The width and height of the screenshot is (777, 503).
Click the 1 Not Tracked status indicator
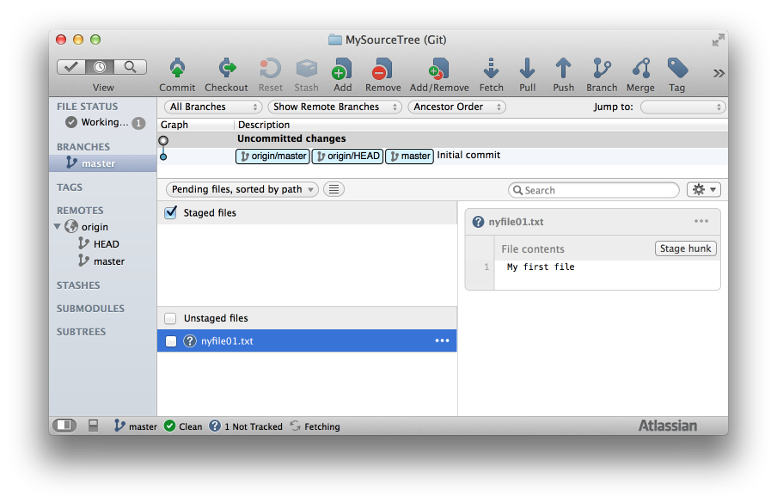pos(246,426)
